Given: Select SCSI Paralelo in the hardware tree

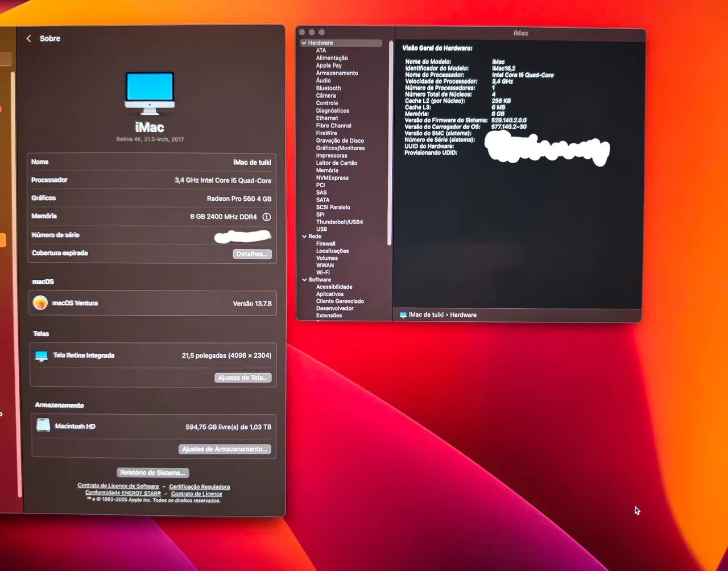Looking at the screenshot, I should tap(333, 208).
